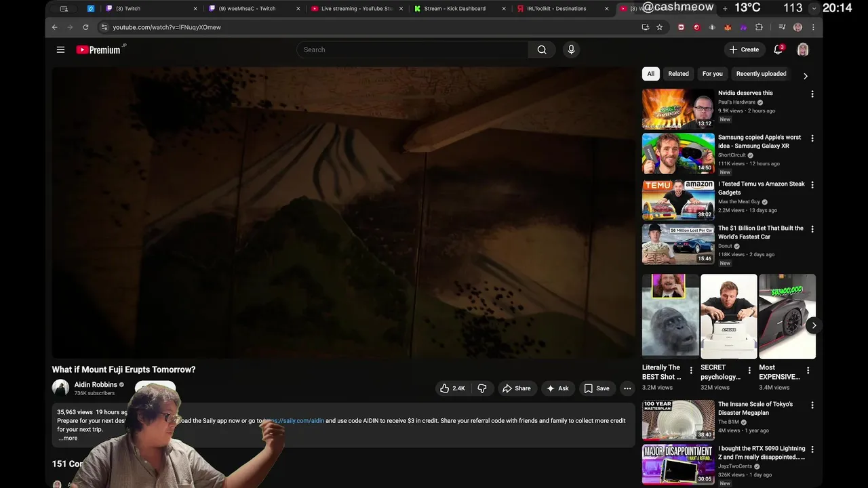Reload the page in the browser toolbar
This screenshot has height=488, width=868.
(x=85, y=27)
